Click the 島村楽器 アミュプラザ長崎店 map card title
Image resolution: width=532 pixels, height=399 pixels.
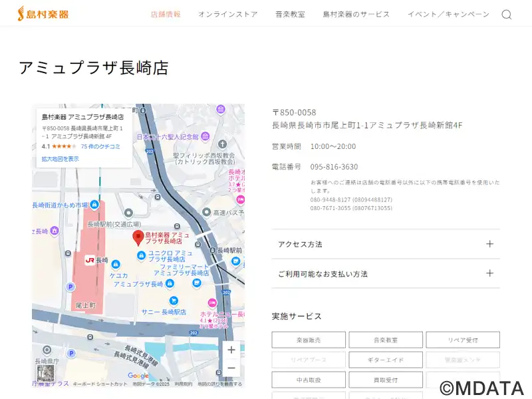click(x=82, y=117)
